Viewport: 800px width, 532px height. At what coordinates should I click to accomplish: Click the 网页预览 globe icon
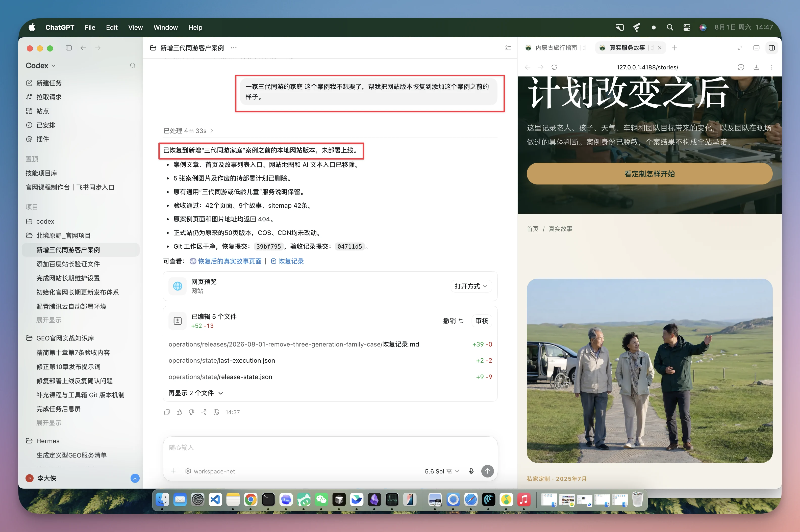[178, 286]
